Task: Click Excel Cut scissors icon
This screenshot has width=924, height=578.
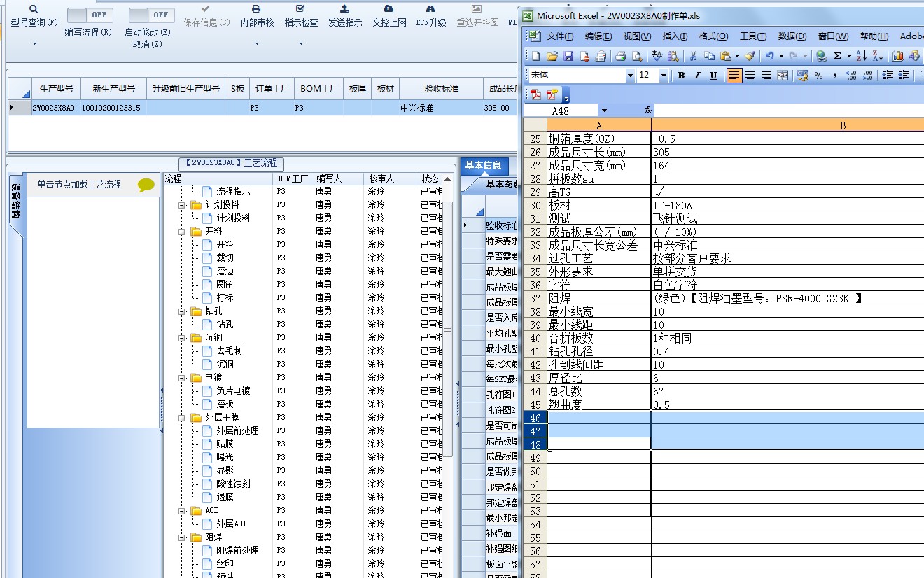Action: (693, 56)
